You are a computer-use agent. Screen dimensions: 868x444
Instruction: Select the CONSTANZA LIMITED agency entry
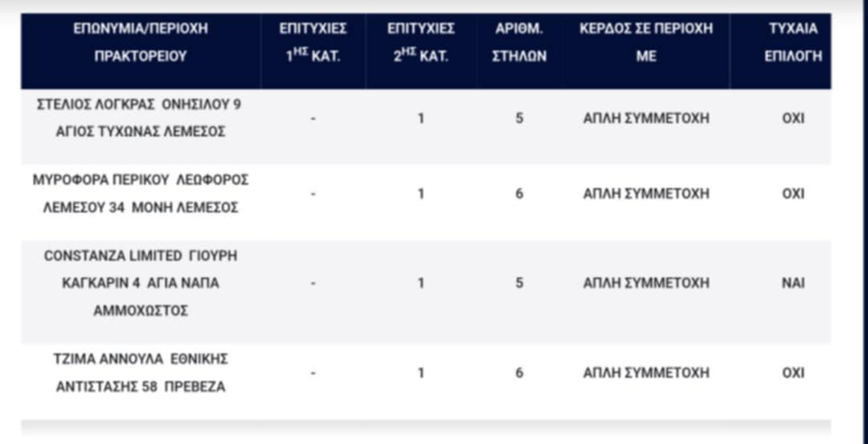coord(141,283)
